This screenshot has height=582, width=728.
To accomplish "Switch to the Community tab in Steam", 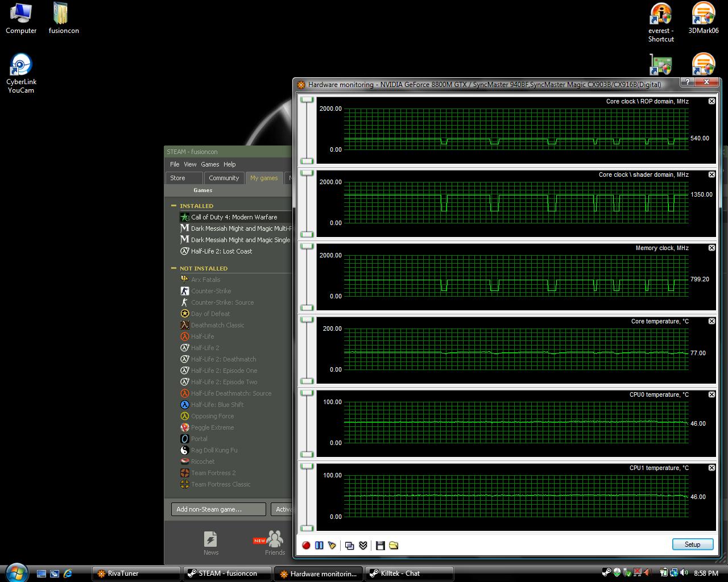I will pos(224,178).
